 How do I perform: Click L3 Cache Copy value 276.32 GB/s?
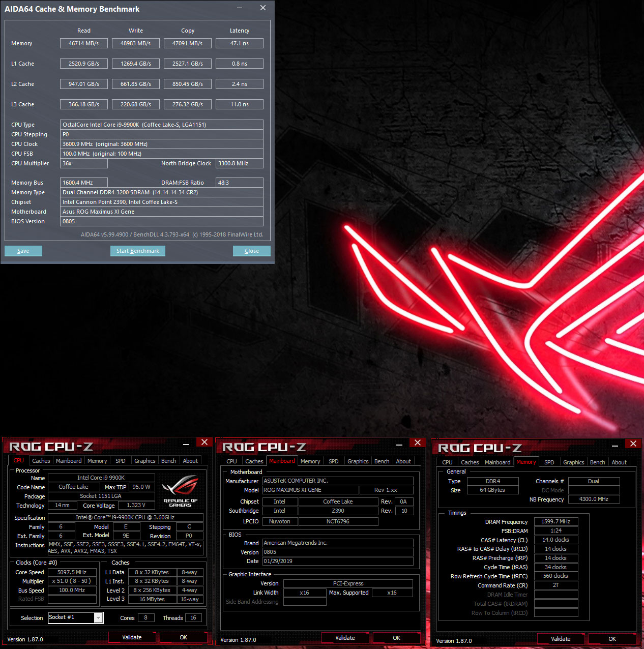pyautogui.click(x=188, y=104)
